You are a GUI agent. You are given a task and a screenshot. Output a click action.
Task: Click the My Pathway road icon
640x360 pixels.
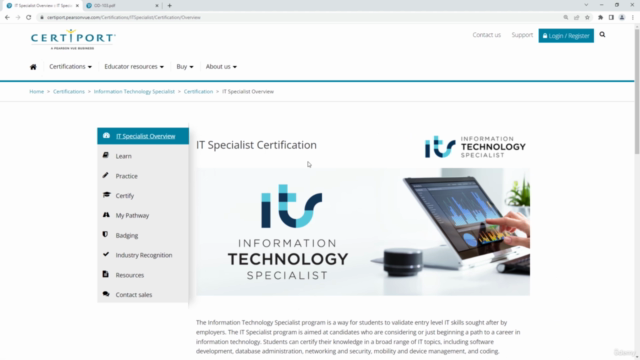pos(106,215)
